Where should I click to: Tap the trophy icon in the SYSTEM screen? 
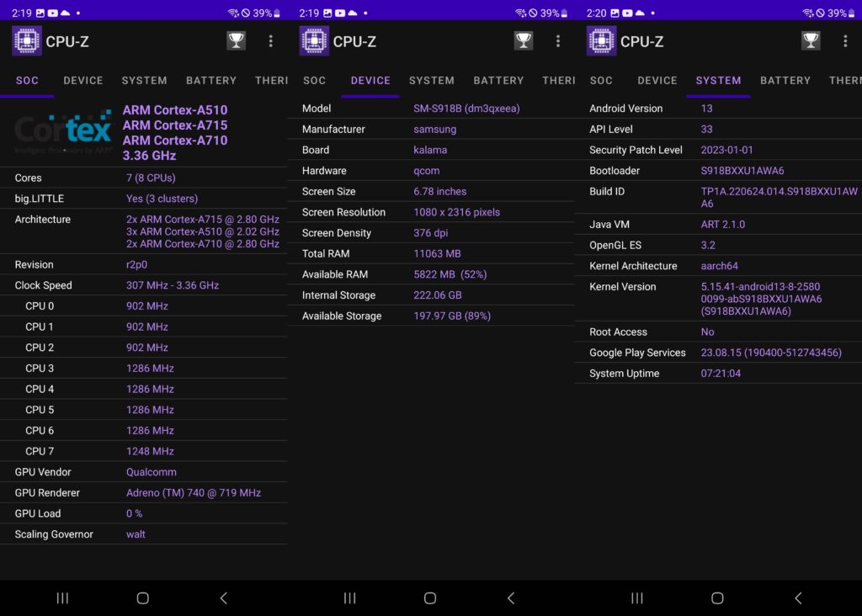point(811,40)
